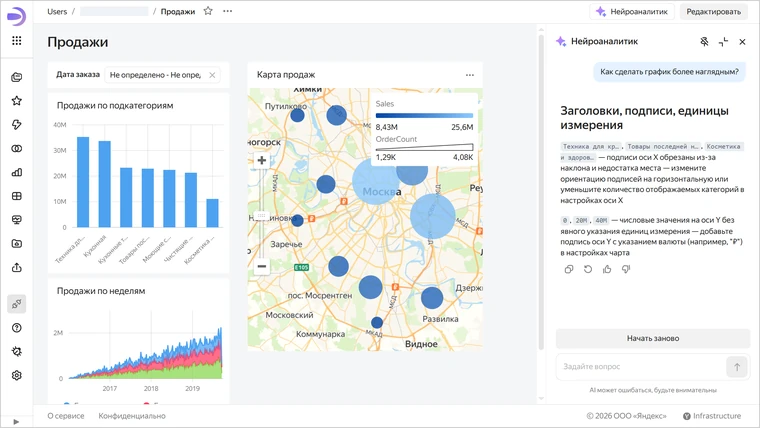The image size is (760, 428).
Task: Click the dashboard vertical scrollbar
Action: click(541, 192)
